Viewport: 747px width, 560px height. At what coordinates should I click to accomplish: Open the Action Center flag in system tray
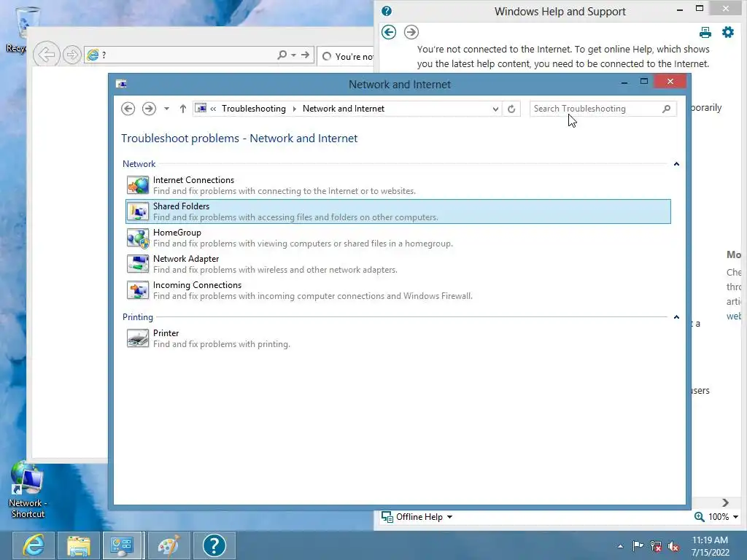[x=638, y=545]
